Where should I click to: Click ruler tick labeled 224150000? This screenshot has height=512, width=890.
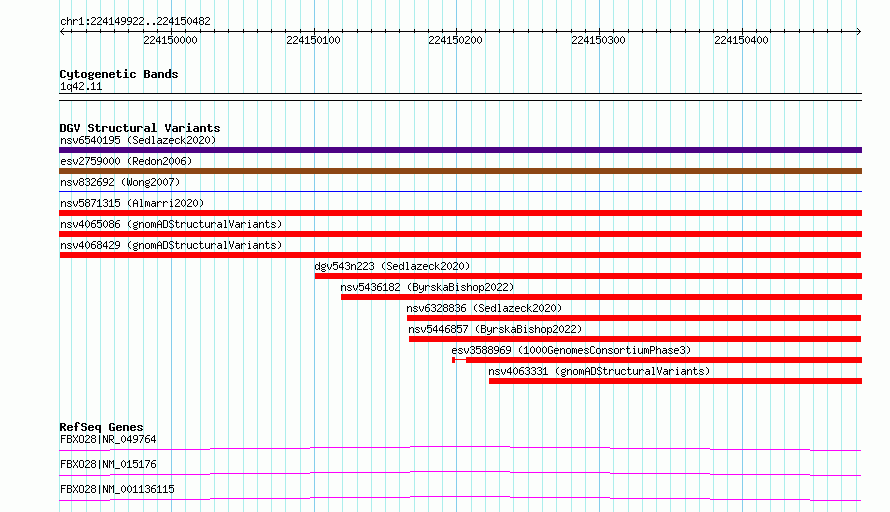pyautogui.click(x=170, y=40)
